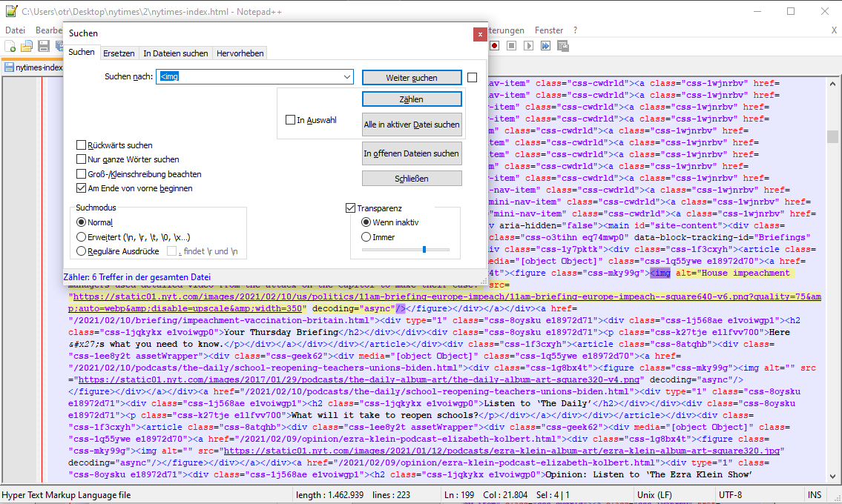The image size is (842, 504).
Task: Click the Open file toolbar icon
Action: (x=27, y=46)
